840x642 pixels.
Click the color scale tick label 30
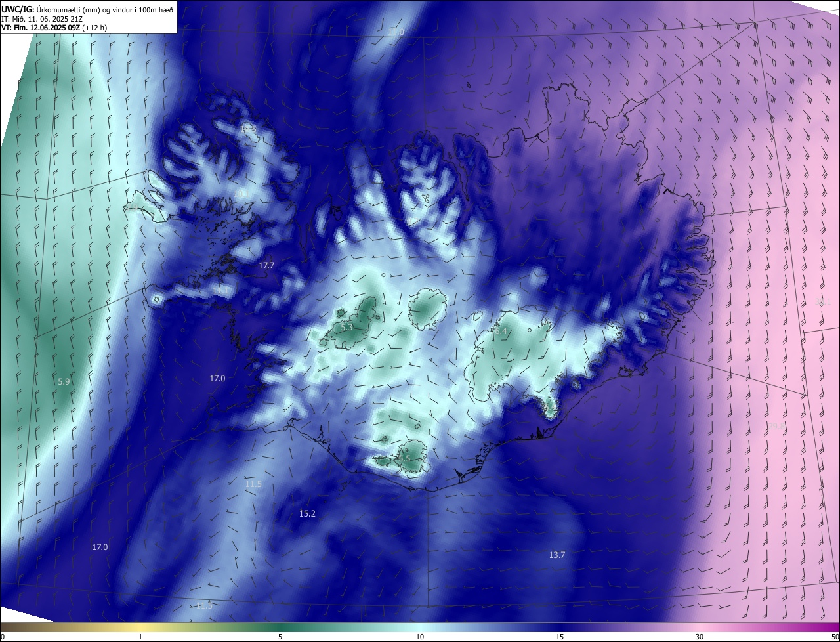tap(700, 637)
